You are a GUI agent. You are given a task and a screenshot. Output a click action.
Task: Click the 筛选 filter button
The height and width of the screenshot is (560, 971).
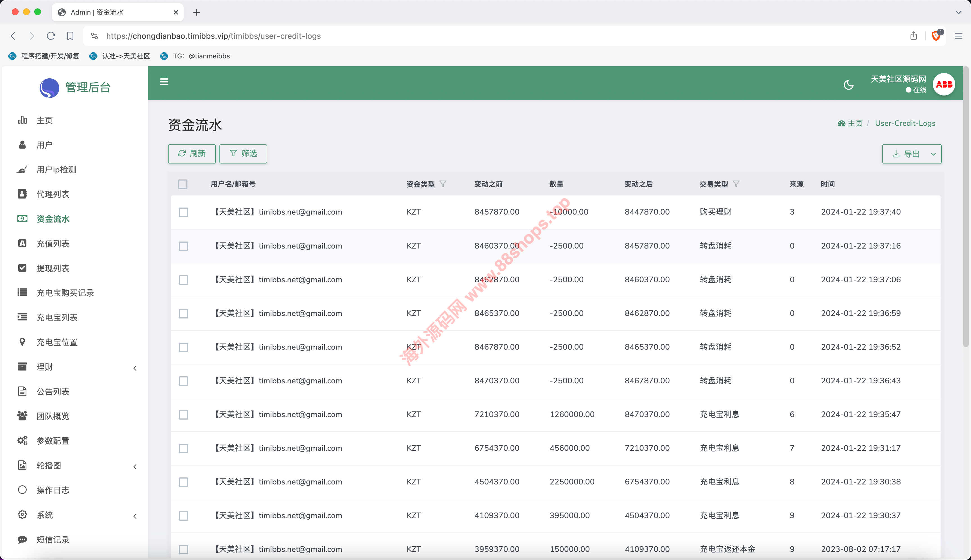click(243, 153)
